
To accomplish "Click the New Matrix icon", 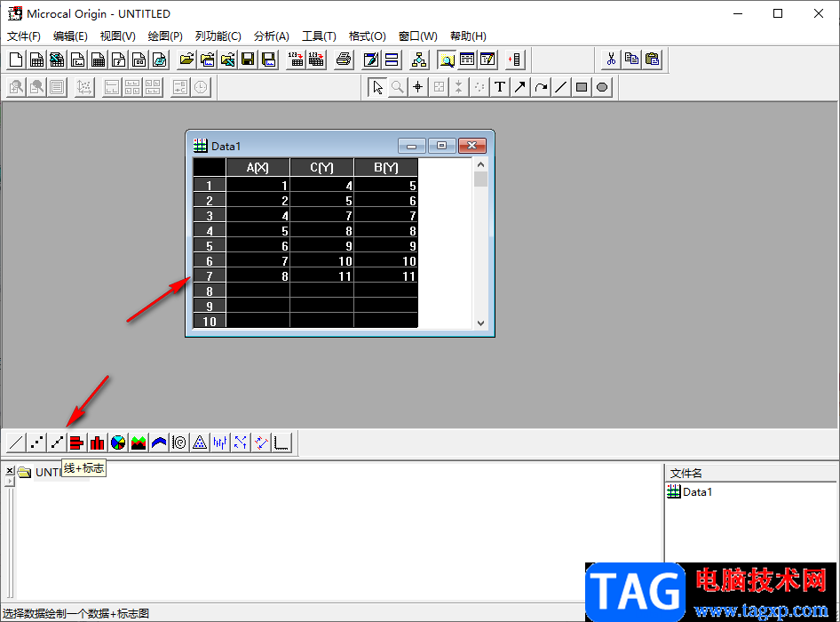I will [x=98, y=60].
